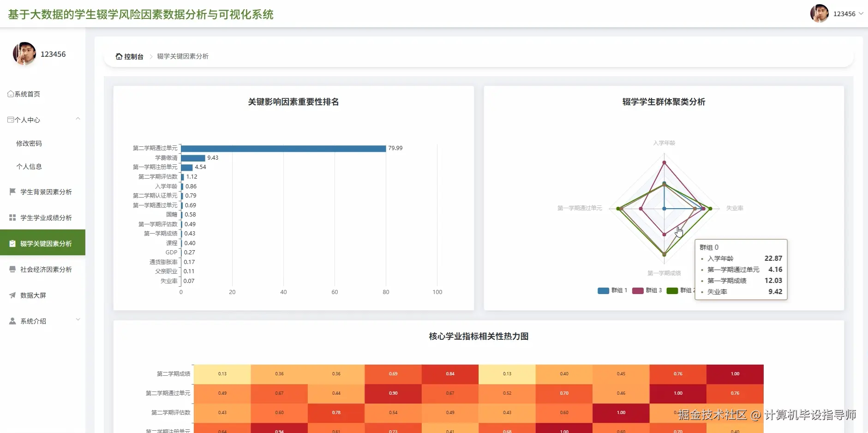Click the 关键影响因素重要性排名 chart title
Image resolution: width=868 pixels, height=433 pixels.
pos(293,102)
